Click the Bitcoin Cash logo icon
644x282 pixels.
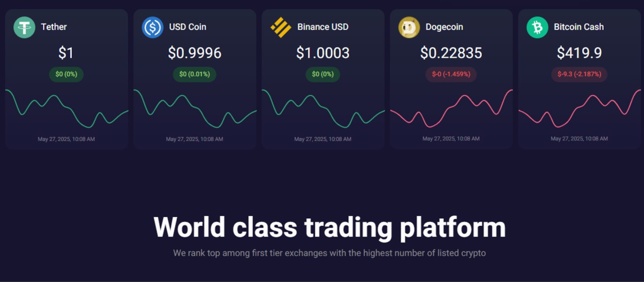tap(537, 27)
